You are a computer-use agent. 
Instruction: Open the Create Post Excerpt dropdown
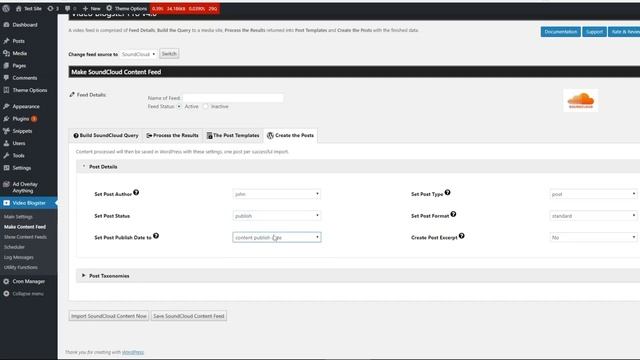click(x=593, y=237)
